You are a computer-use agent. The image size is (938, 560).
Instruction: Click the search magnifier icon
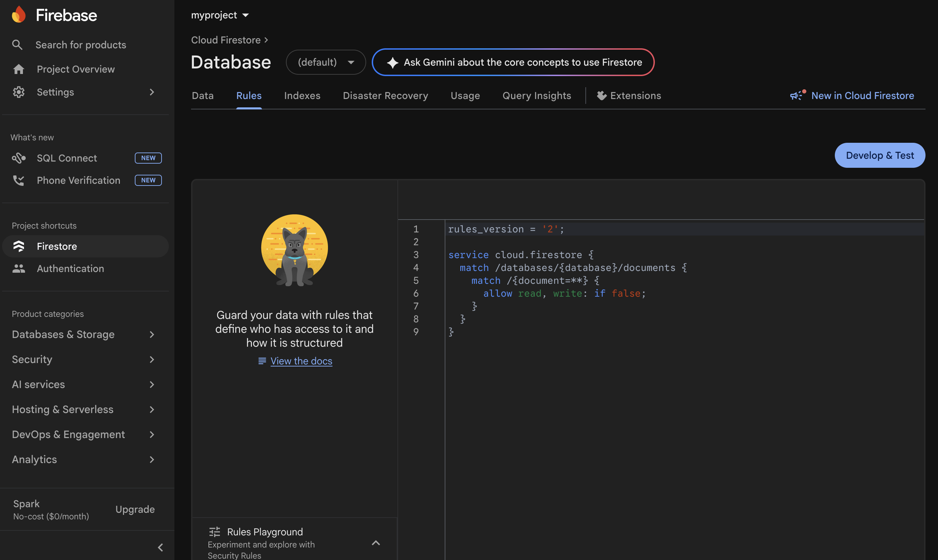[x=17, y=44]
